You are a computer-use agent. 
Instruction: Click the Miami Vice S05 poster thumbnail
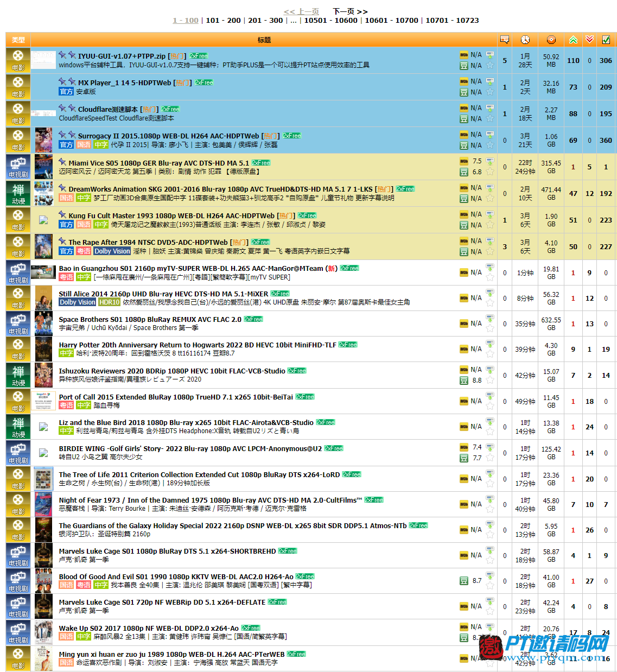pyautogui.click(x=43, y=167)
